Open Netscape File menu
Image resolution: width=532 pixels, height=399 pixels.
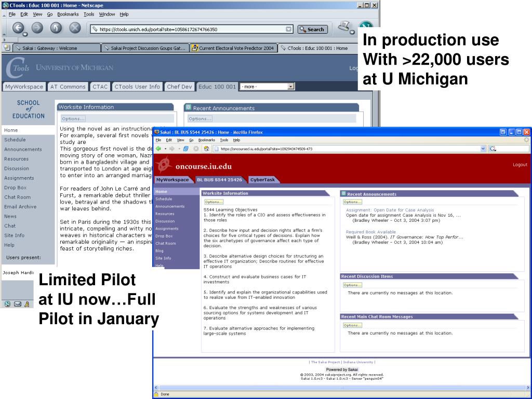(12, 14)
